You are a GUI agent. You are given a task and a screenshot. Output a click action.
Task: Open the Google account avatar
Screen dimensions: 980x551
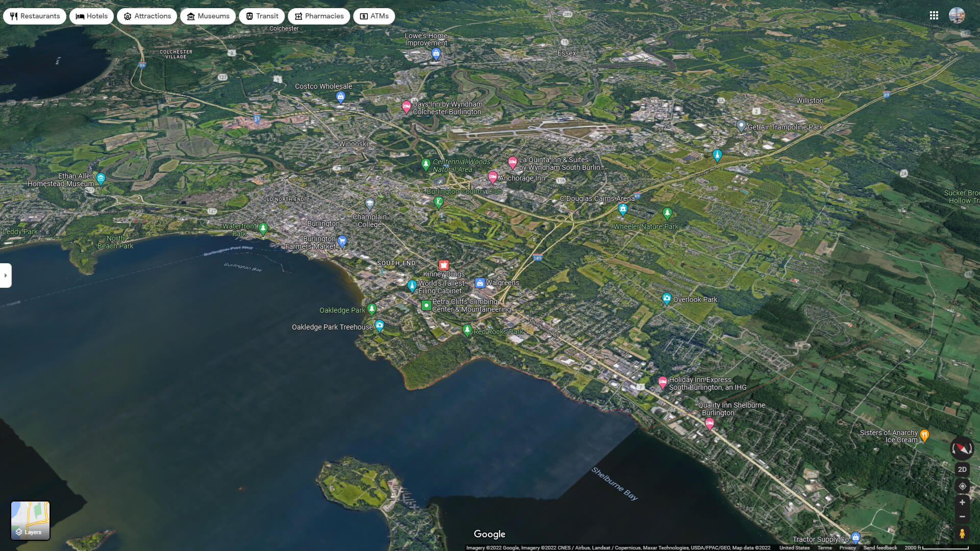[x=957, y=16]
